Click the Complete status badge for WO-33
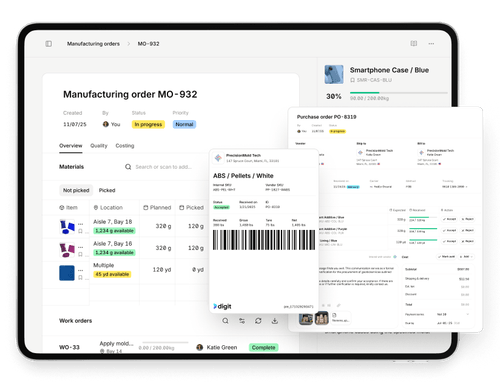Viewport: 500px width, 384px height. tap(264, 347)
